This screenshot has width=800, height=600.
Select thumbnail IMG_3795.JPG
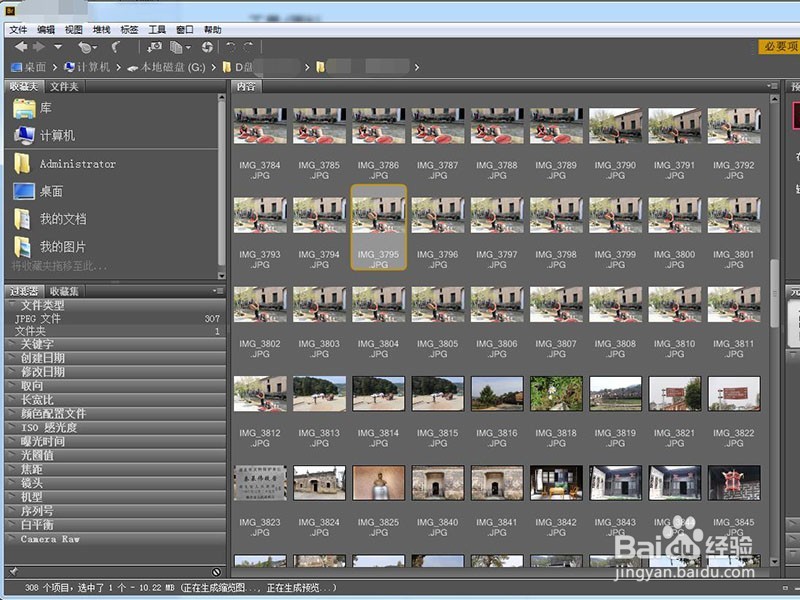(x=379, y=228)
